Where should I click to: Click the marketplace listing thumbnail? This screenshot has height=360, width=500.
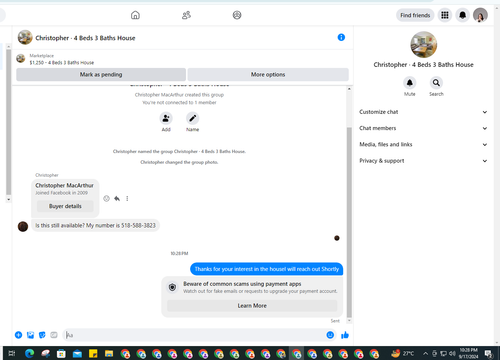tap(21, 59)
